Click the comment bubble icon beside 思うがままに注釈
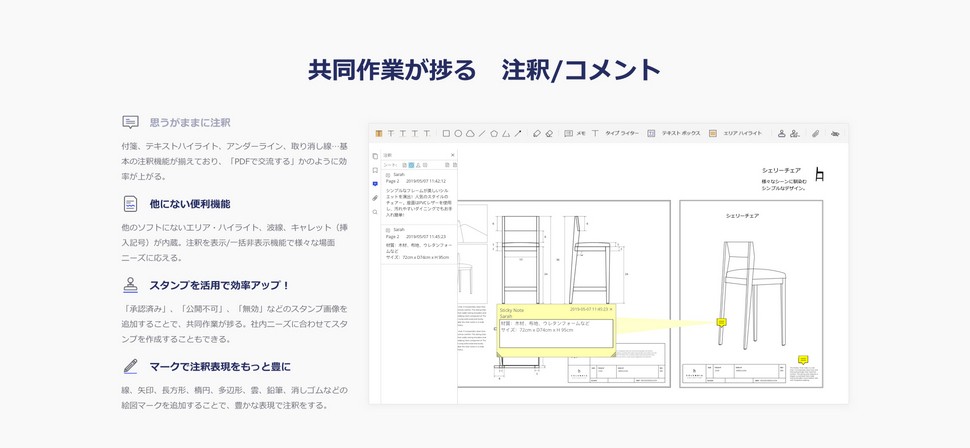This screenshot has height=448, width=970. pyautogui.click(x=131, y=122)
